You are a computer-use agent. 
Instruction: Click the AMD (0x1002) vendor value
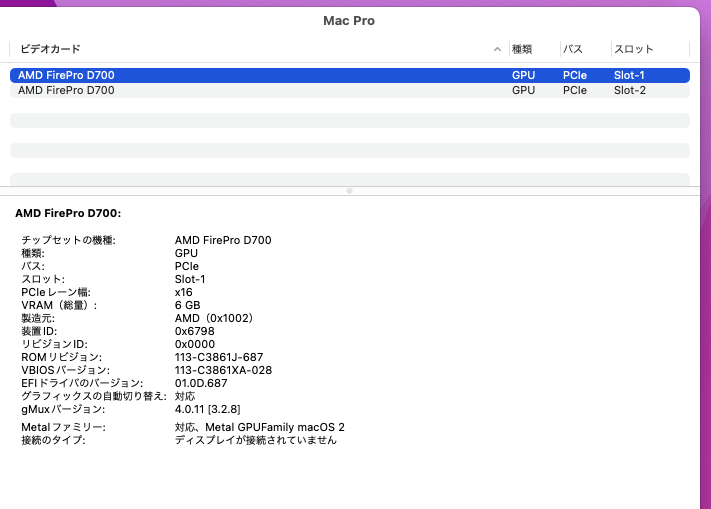click(x=214, y=318)
